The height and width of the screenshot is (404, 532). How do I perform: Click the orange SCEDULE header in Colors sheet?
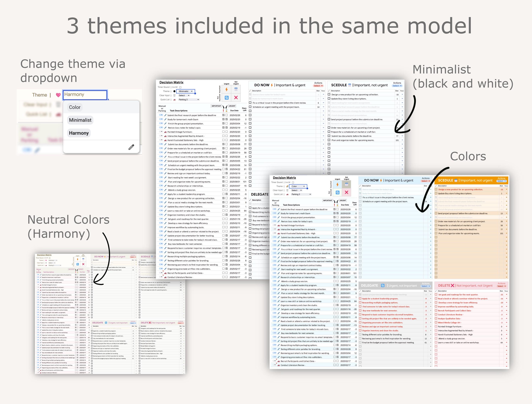point(471,181)
